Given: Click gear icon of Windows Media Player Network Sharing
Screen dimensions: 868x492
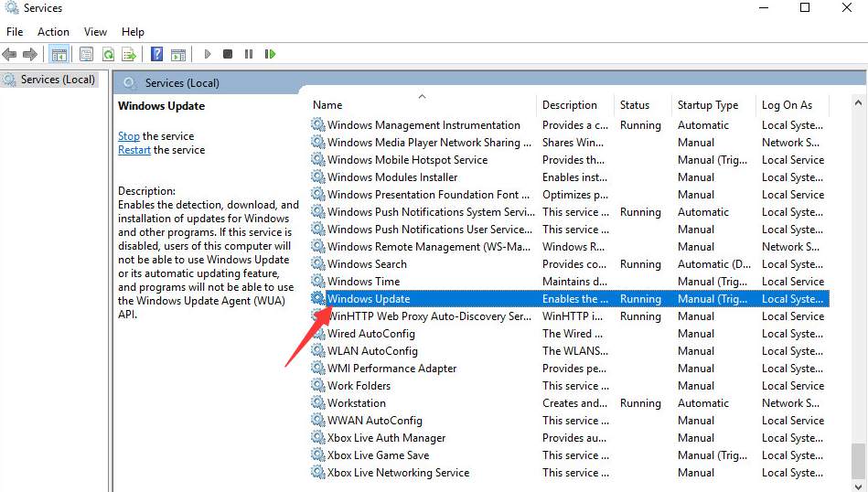Looking at the screenshot, I should 317,143.
